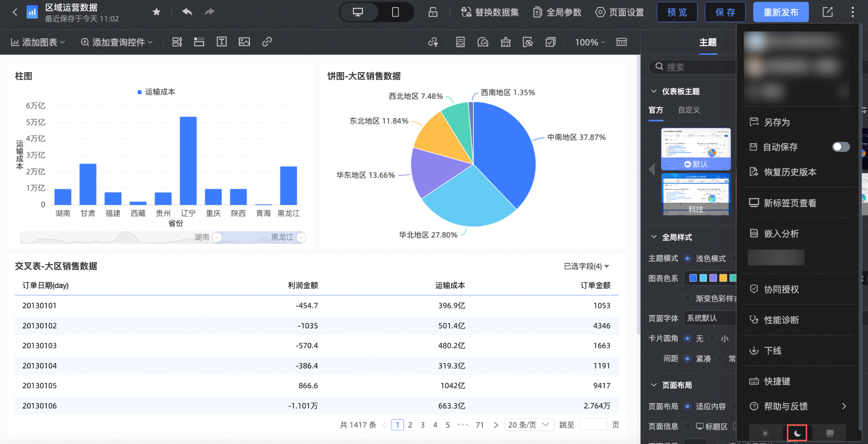The width and height of the screenshot is (868, 444).
Task: Open the 20 per page dropdown
Action: 529,425
